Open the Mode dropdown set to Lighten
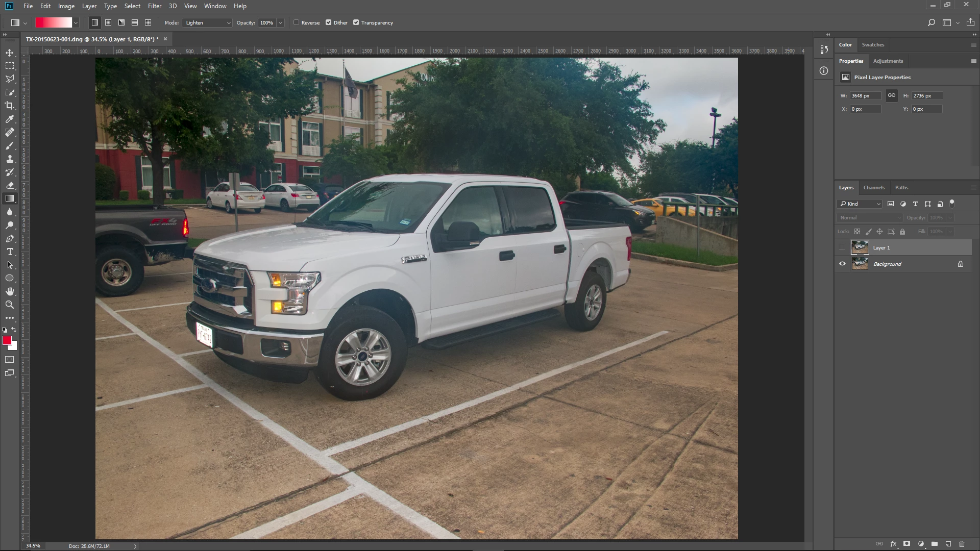 pyautogui.click(x=207, y=22)
